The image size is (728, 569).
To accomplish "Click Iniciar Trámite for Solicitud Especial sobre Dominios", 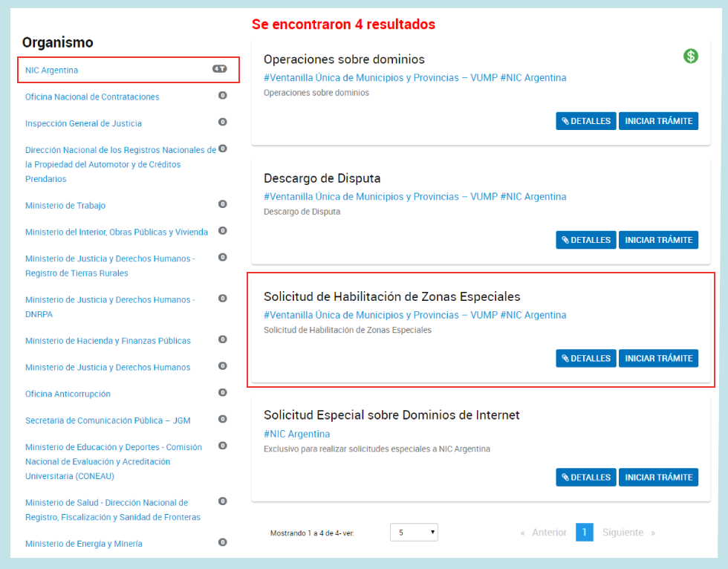I will pos(658,477).
